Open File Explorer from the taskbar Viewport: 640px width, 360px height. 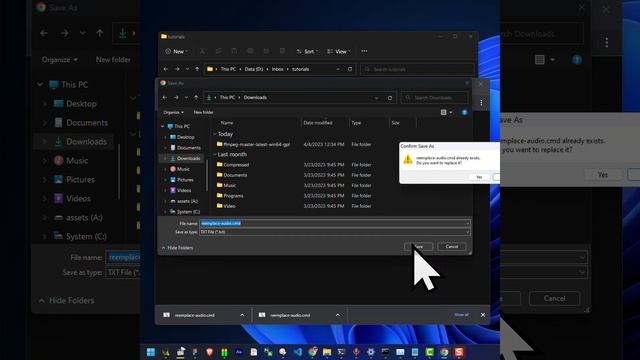click(x=327, y=352)
